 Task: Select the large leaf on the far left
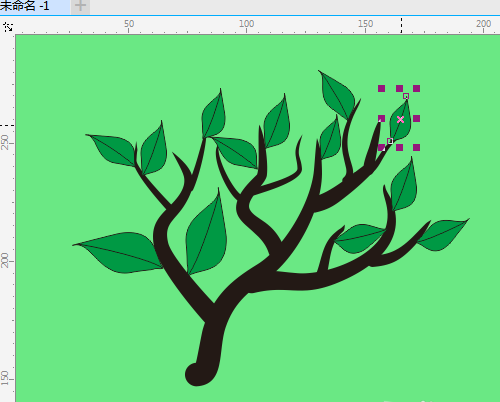click(123, 252)
